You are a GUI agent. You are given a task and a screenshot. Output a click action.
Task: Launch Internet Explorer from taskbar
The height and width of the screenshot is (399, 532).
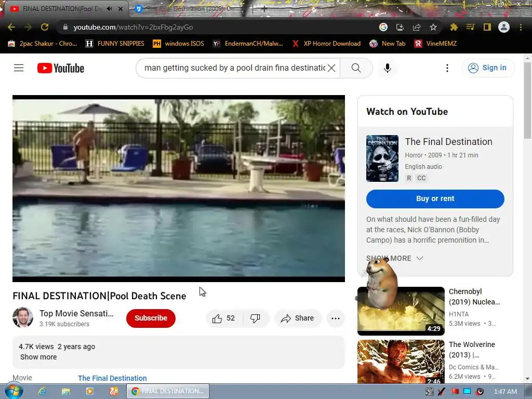click(42, 391)
